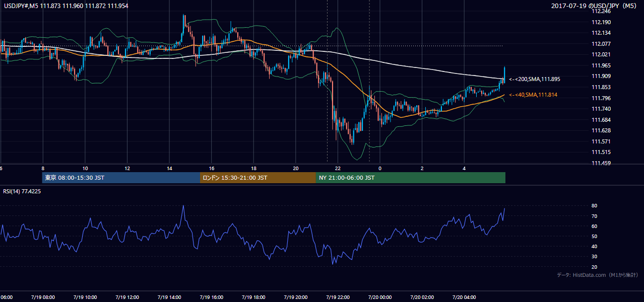The image size is (644, 302).
Task: Open the HistData.com data credit text
Action: coord(598,275)
